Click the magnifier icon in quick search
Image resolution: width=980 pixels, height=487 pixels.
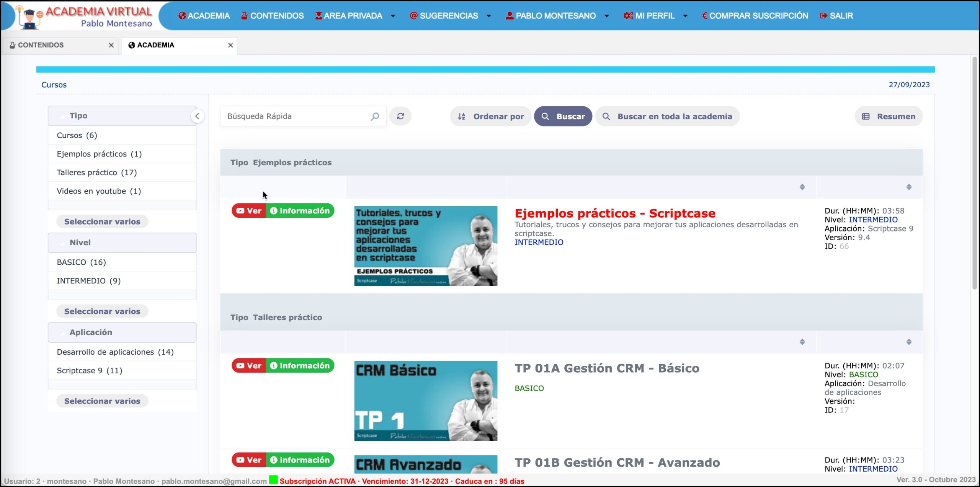tap(375, 116)
